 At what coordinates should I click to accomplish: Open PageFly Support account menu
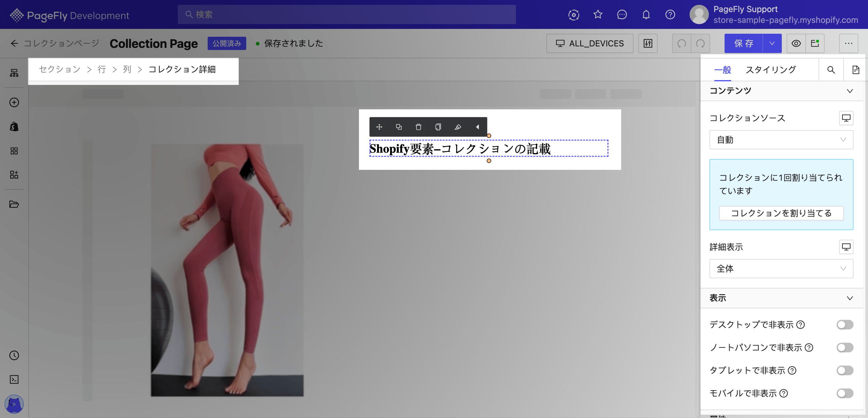(x=774, y=14)
